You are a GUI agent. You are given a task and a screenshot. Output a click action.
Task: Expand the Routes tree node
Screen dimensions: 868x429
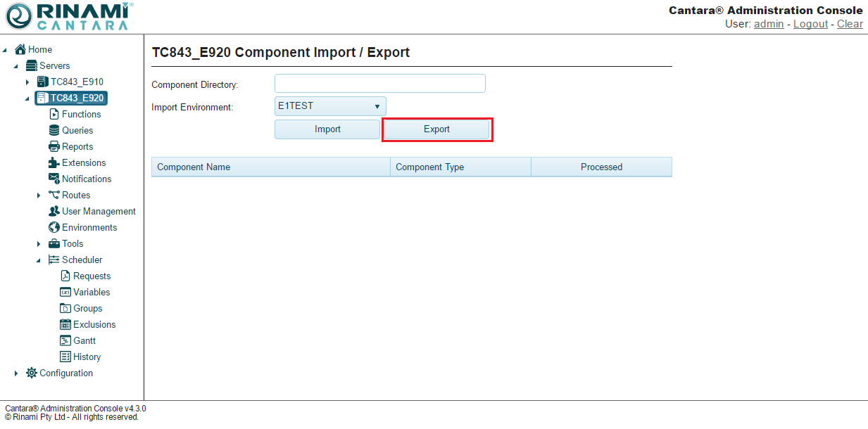coord(39,196)
